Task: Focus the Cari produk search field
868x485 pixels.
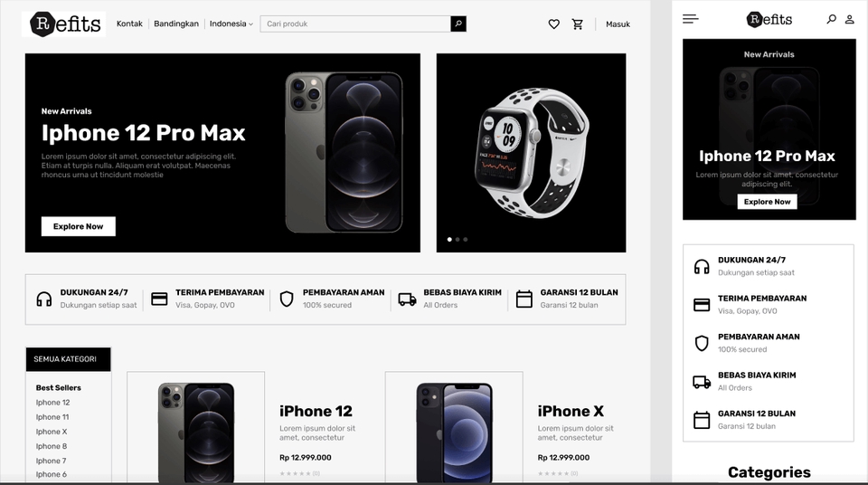Action: 355,24
